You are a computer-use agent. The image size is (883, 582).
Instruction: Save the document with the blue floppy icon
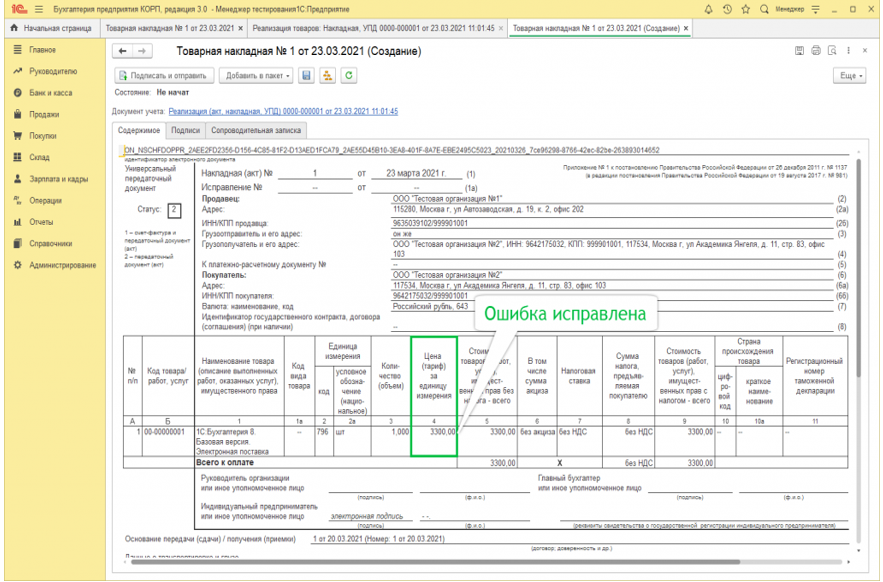tap(306, 75)
